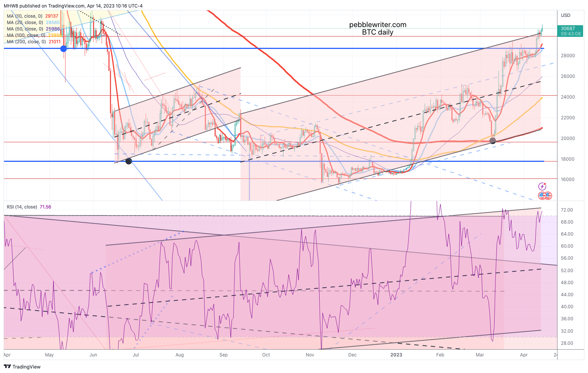Click the 28.00 RSI axis label
Screen dimensions: 588x373
point(567,343)
